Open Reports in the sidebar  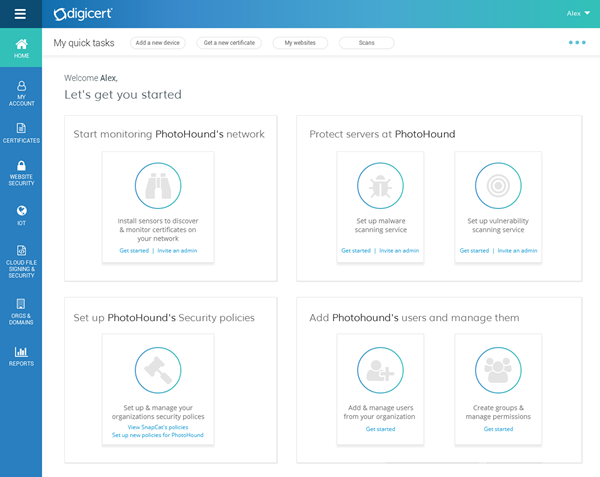21,356
